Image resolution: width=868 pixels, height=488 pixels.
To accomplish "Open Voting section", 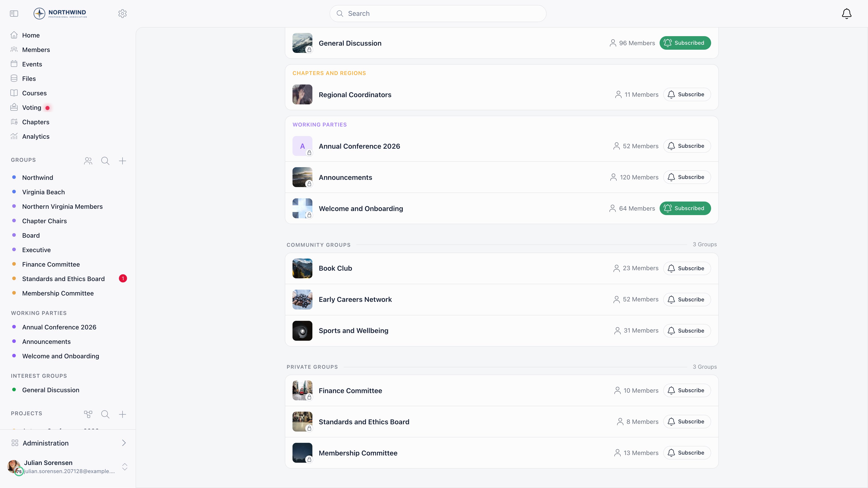I will click(x=32, y=108).
